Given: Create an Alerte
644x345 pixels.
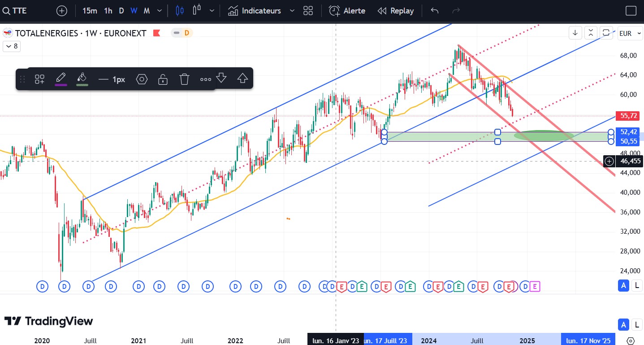Looking at the screenshot, I should [x=347, y=11].
